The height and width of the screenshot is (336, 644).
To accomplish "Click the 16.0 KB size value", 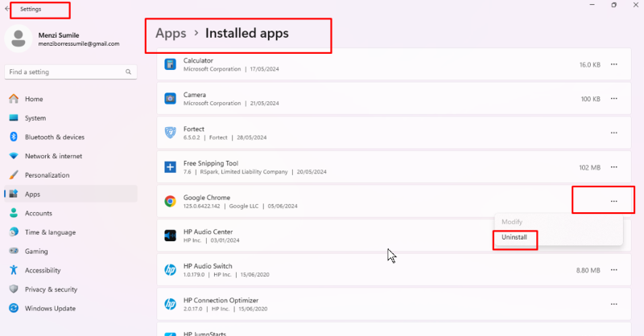I will [590, 65].
